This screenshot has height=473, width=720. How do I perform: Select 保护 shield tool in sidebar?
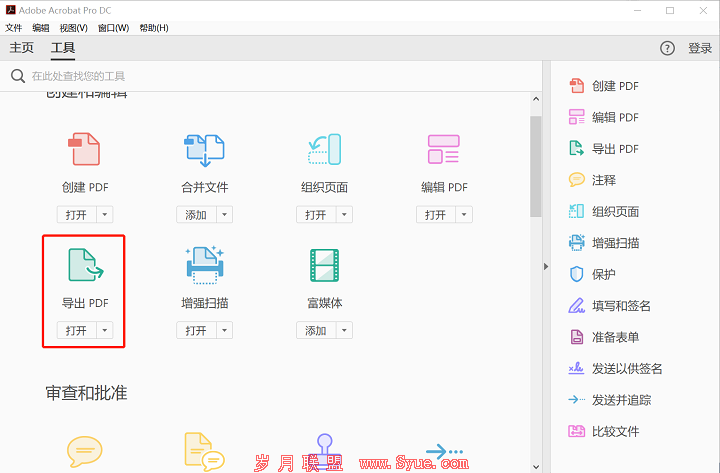click(592, 274)
